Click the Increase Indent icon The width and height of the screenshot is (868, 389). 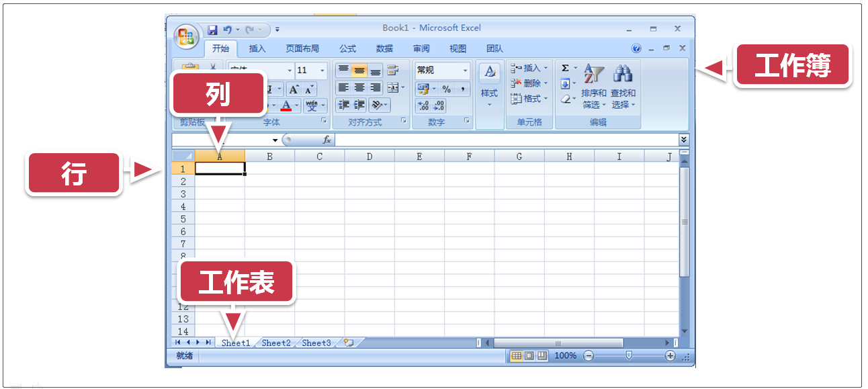359,105
